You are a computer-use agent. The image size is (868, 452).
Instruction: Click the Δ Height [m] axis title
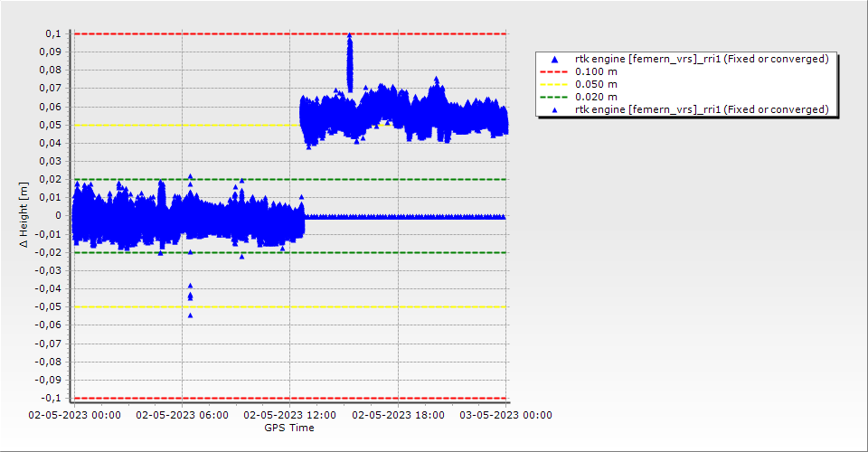[24, 214]
